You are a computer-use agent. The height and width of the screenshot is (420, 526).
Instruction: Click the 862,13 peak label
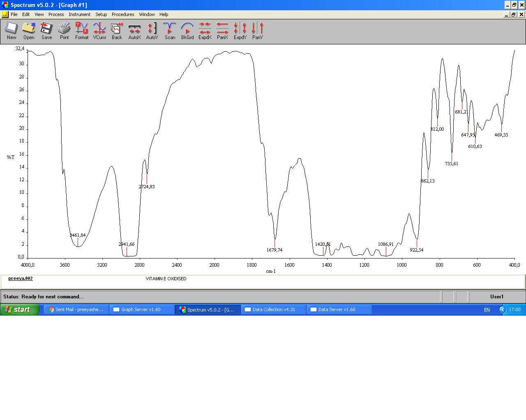(x=428, y=181)
